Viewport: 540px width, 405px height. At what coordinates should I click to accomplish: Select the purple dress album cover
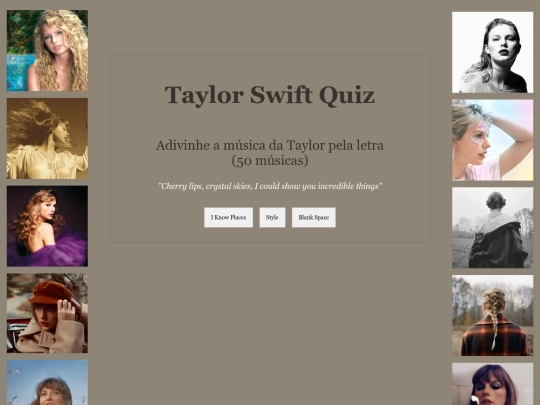pos(47,226)
